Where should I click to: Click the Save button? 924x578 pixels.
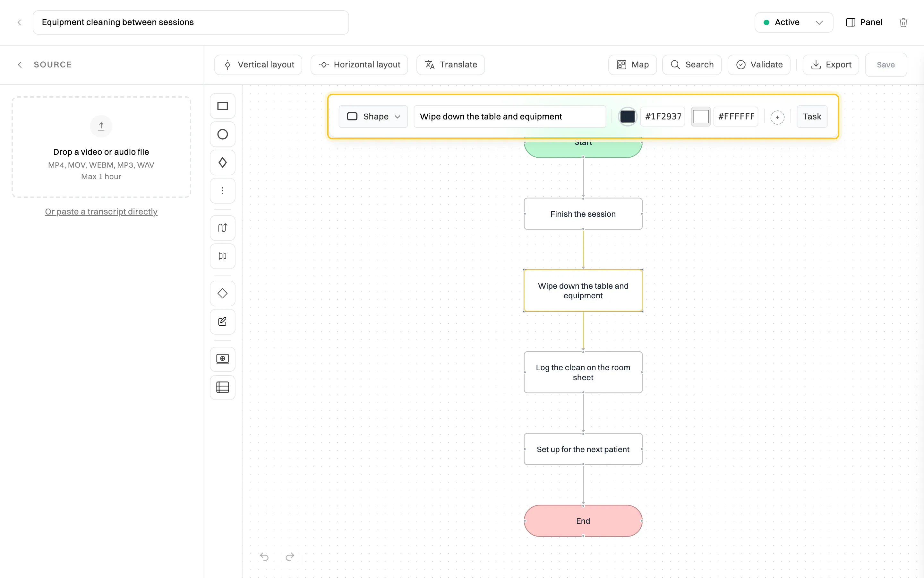886,65
